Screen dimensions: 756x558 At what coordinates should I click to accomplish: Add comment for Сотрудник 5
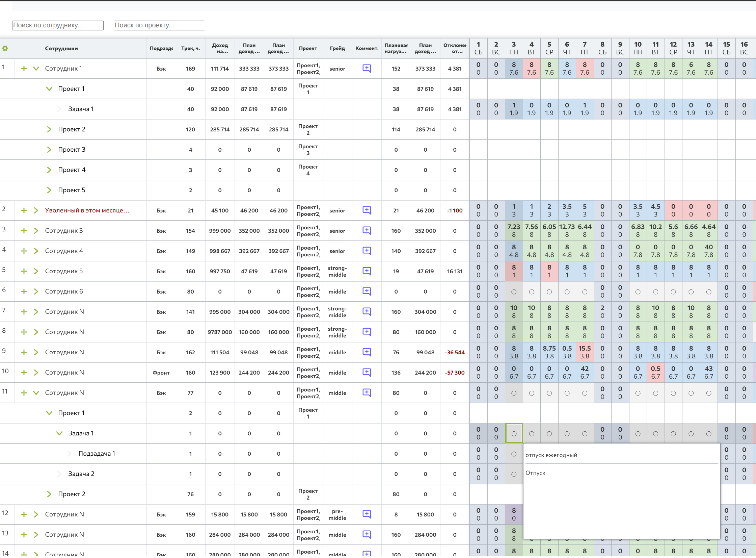367,271
